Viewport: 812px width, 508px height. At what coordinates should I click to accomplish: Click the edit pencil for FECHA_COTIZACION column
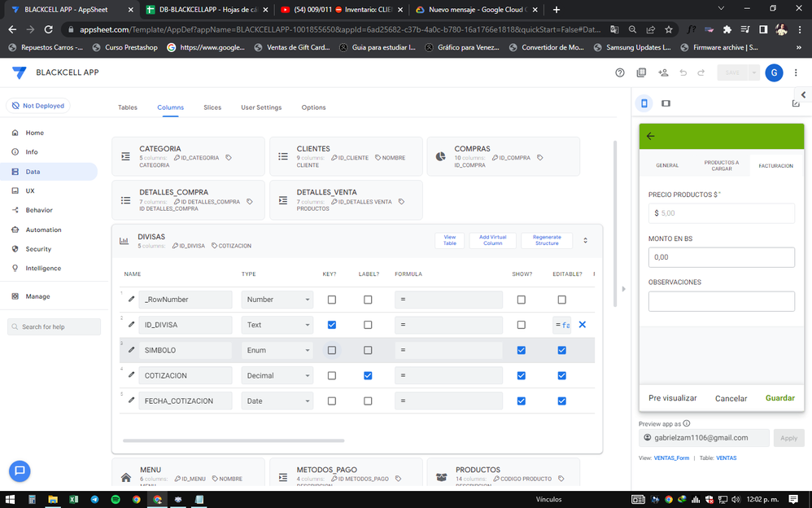[131, 401]
